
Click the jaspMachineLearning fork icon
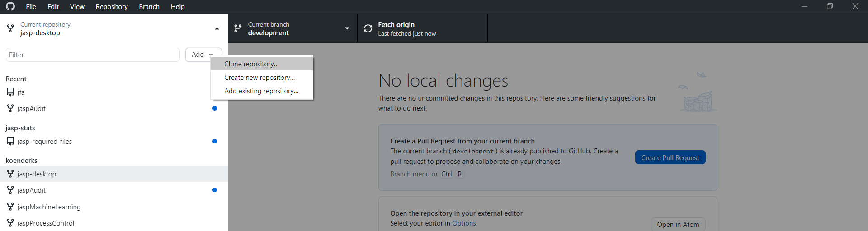(10, 207)
